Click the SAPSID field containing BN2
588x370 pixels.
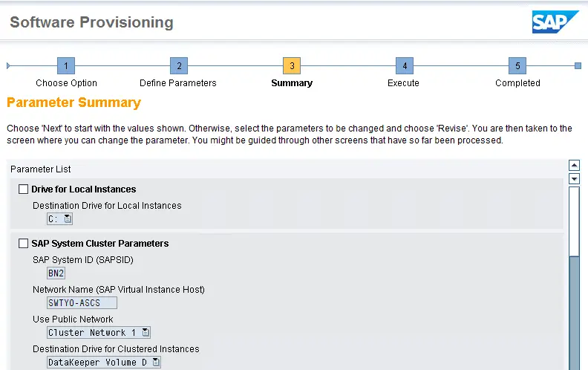click(x=56, y=273)
